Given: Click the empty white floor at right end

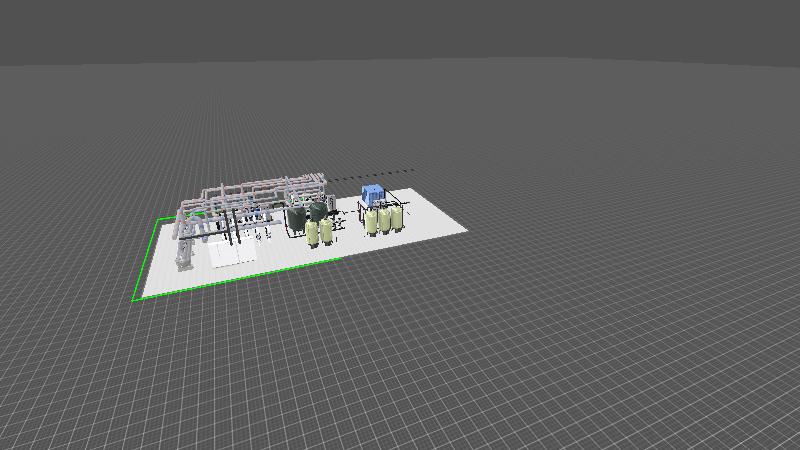Looking at the screenshot, I should (x=440, y=225).
